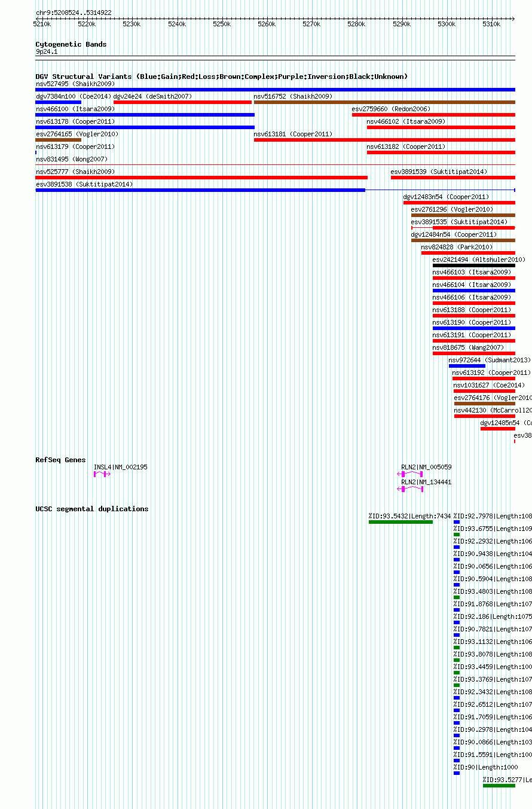
Task: Select esv3891538 (Suktitipat2014) label
Action: coord(84,184)
